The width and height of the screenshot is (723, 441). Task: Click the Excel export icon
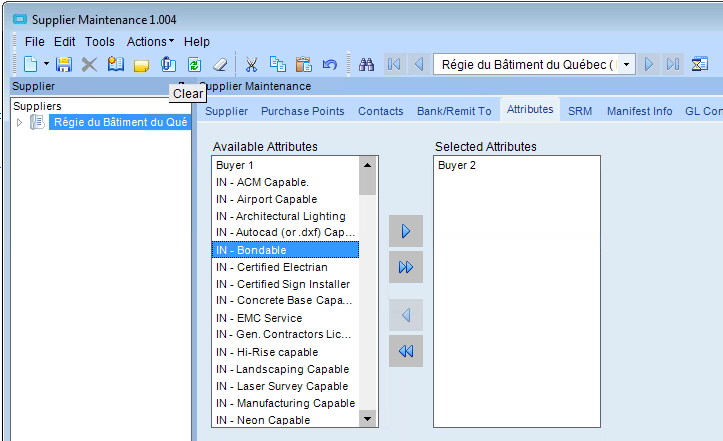point(699,64)
